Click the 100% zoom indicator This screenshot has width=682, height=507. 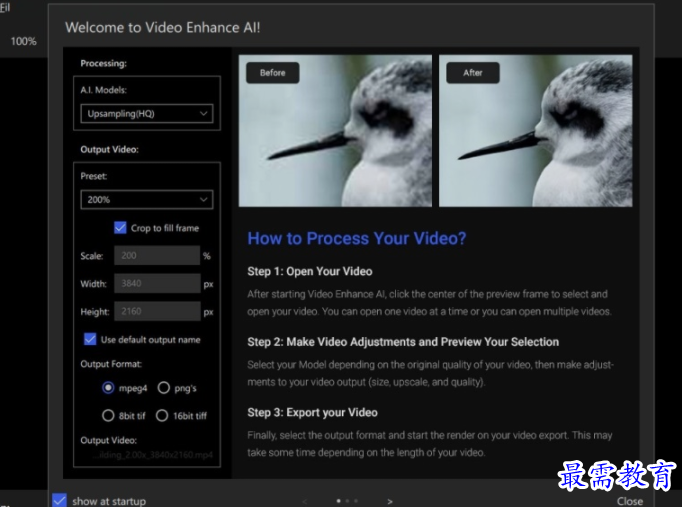point(23,42)
